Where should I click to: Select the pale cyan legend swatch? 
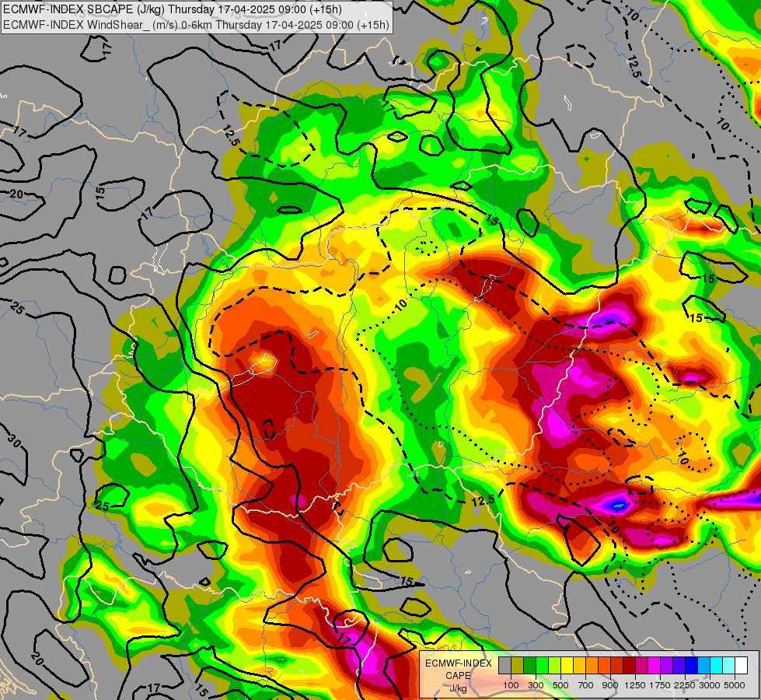click(729, 666)
